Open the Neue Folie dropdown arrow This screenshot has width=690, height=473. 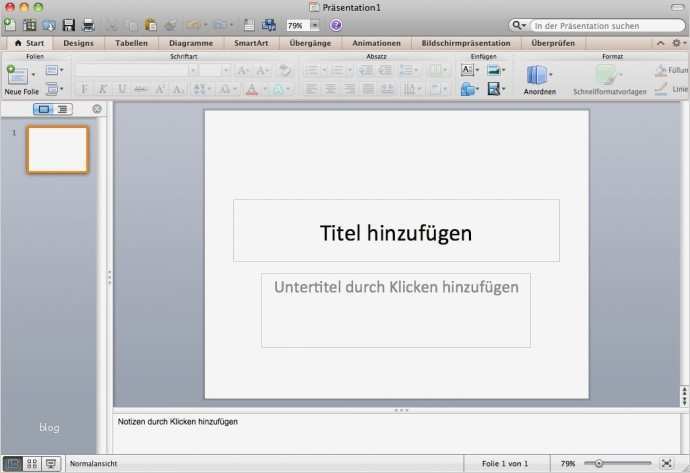click(33, 74)
